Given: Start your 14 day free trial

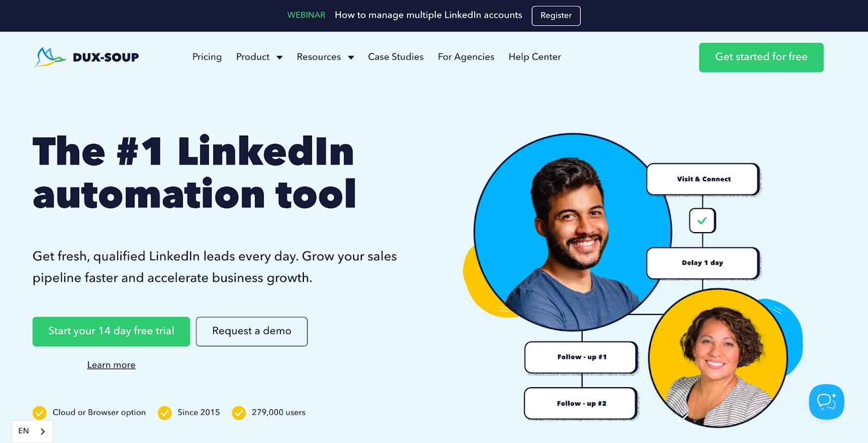Looking at the screenshot, I should coord(111,331).
